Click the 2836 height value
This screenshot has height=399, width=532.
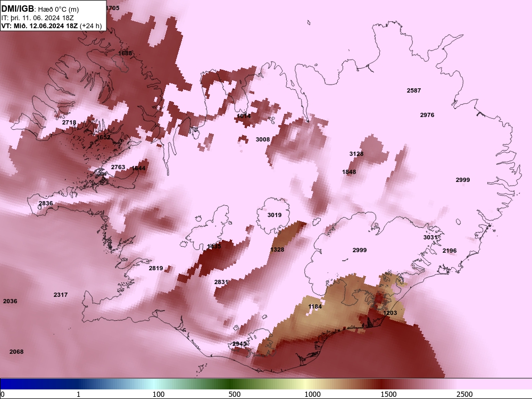[x=46, y=204]
